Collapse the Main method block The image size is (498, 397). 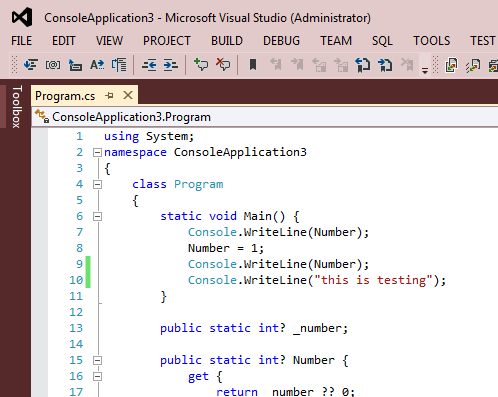coord(97,217)
